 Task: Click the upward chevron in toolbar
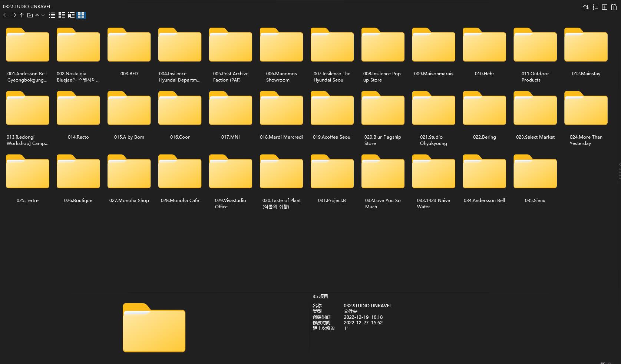point(37,15)
